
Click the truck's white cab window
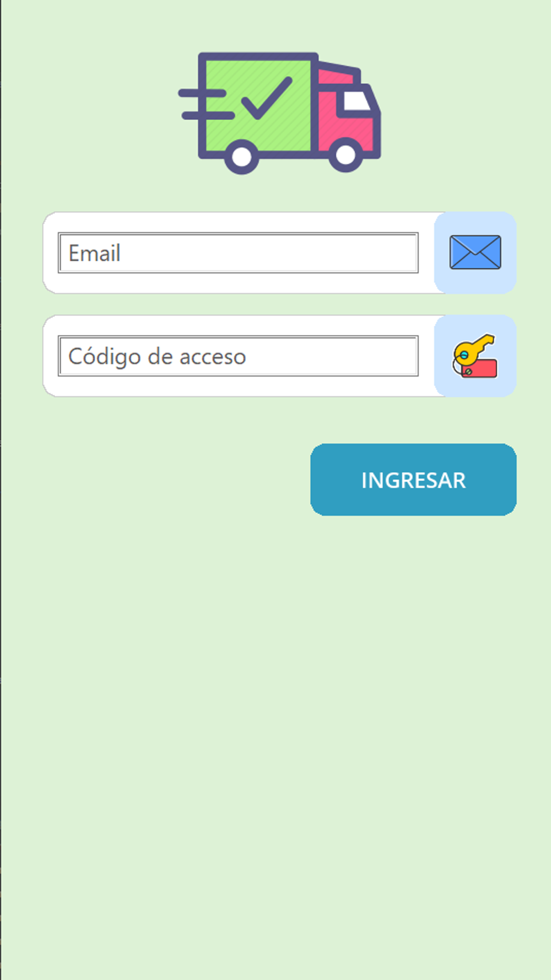point(356,100)
